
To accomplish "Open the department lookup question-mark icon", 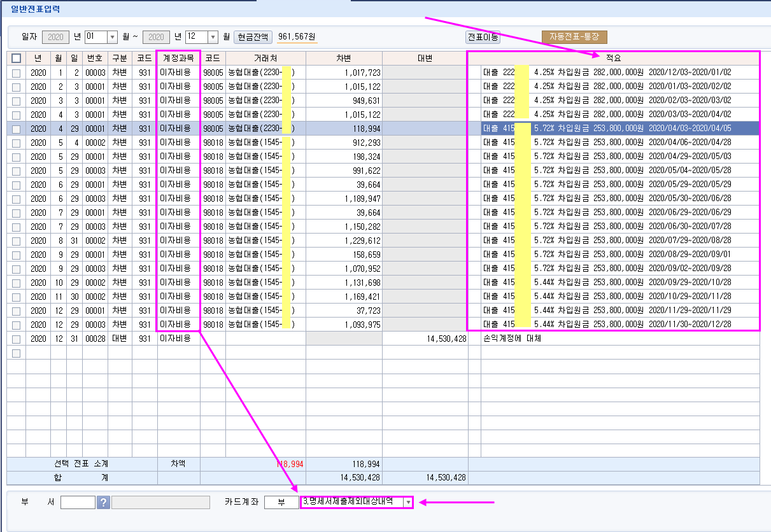I will (104, 502).
